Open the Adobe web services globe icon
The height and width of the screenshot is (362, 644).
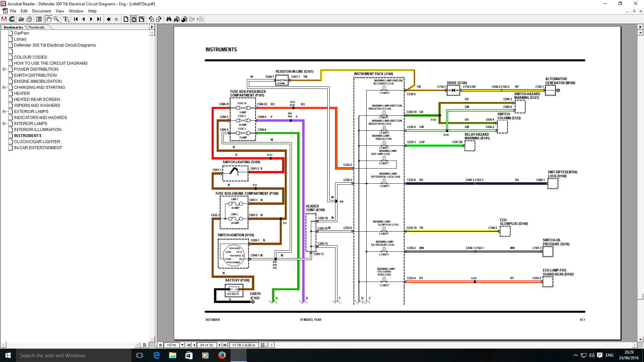pos(12,19)
